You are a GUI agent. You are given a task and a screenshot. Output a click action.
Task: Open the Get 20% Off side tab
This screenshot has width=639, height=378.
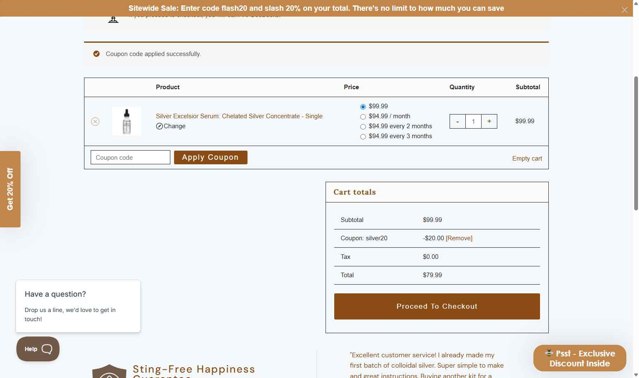(x=10, y=189)
